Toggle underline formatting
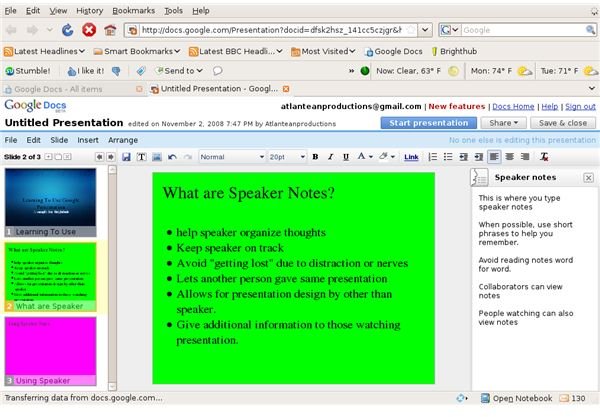The width and height of the screenshot is (600, 417). tap(346, 157)
